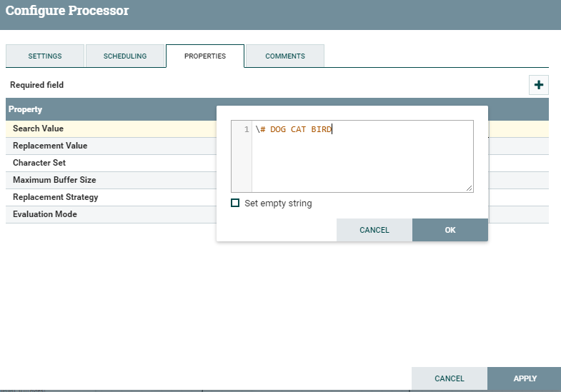Select the Properties tab

205,56
